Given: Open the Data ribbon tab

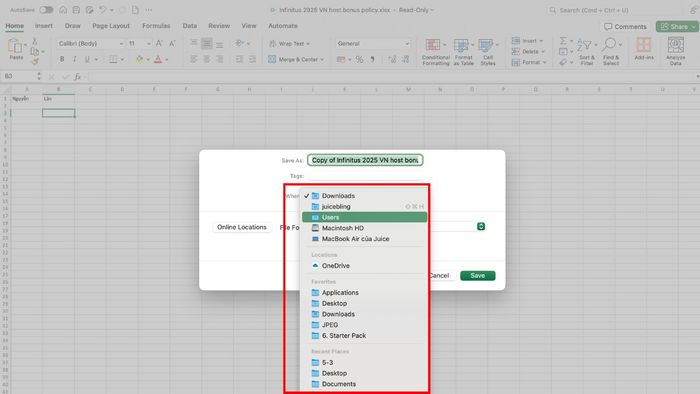Looking at the screenshot, I should click(190, 26).
